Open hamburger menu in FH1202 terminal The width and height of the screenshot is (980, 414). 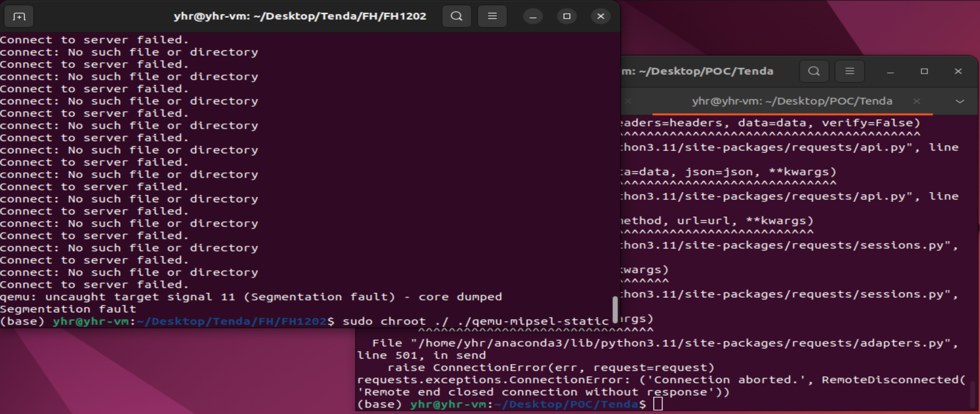[492, 16]
